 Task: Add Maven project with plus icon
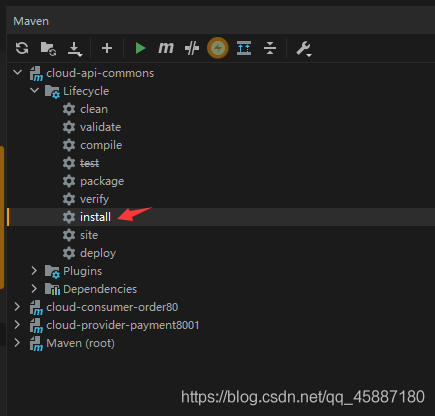point(107,48)
